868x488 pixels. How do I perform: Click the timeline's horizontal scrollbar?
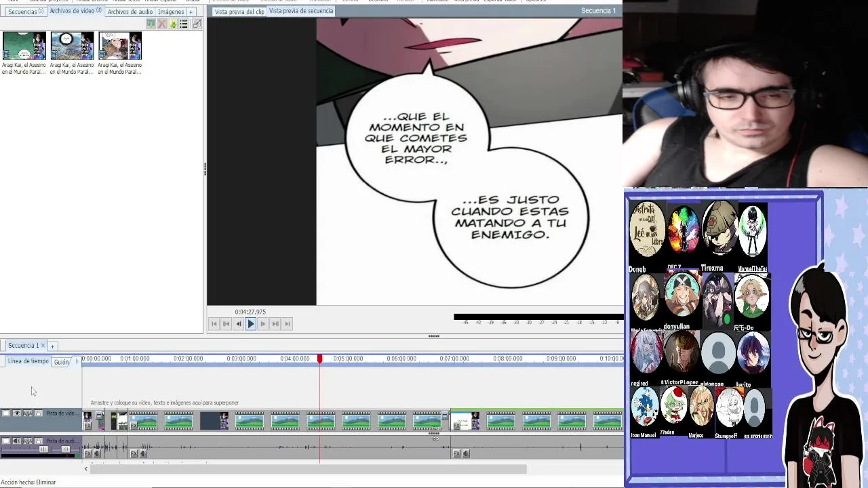pos(309,469)
